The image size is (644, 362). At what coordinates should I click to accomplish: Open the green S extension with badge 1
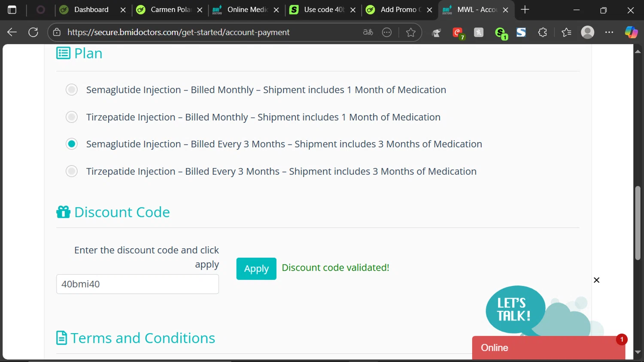pos(501,33)
